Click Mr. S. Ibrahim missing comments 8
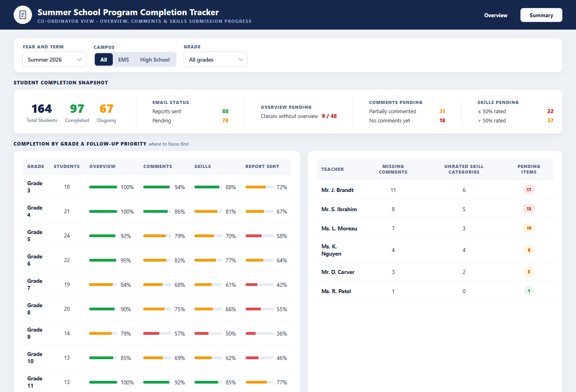This screenshot has width=576, height=392. coord(393,209)
